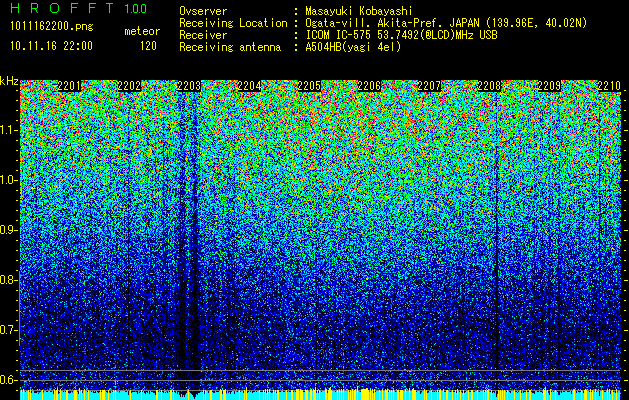Click the 2206 time marker
This screenshot has height=400, width=629.
(x=369, y=86)
